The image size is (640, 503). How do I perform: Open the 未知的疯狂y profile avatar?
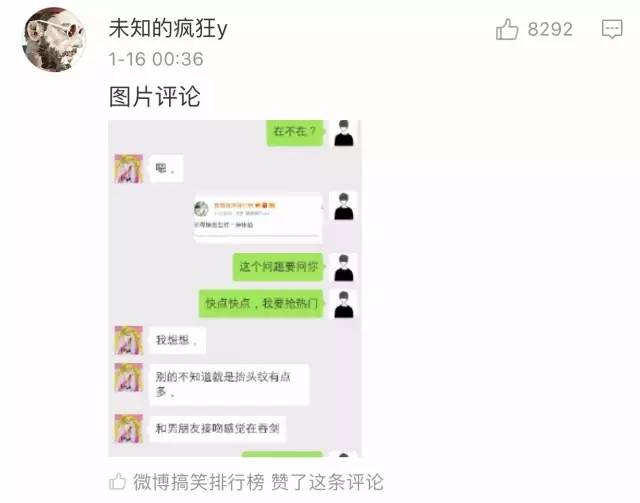pyautogui.click(x=54, y=40)
